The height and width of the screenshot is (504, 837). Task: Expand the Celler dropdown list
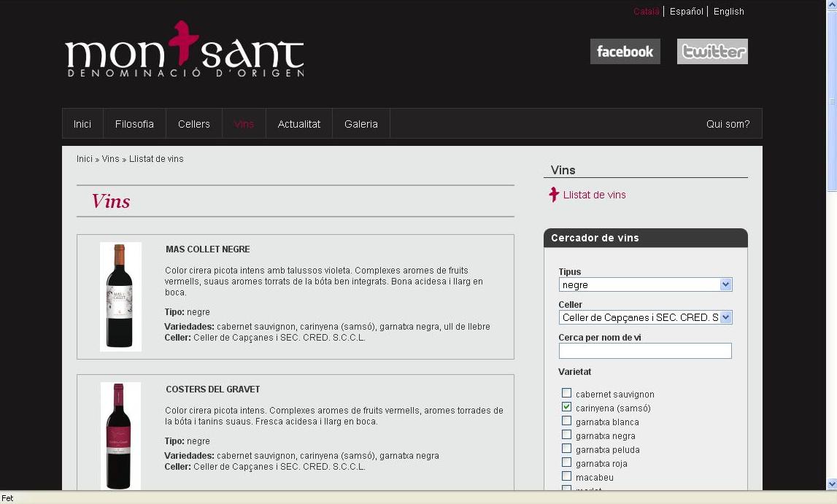pos(645,317)
